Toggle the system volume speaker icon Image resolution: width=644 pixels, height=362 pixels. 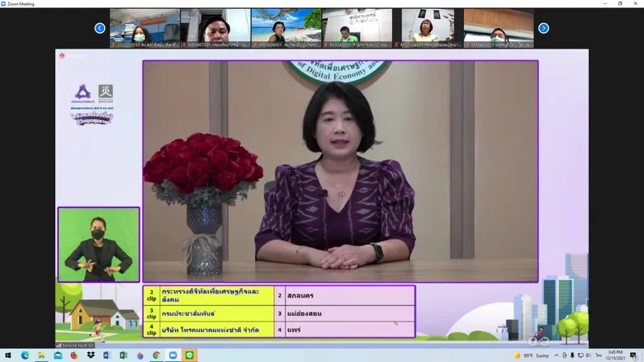[588, 355]
